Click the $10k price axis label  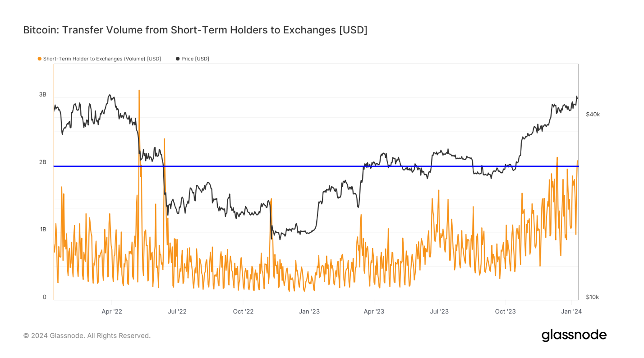coord(592,297)
